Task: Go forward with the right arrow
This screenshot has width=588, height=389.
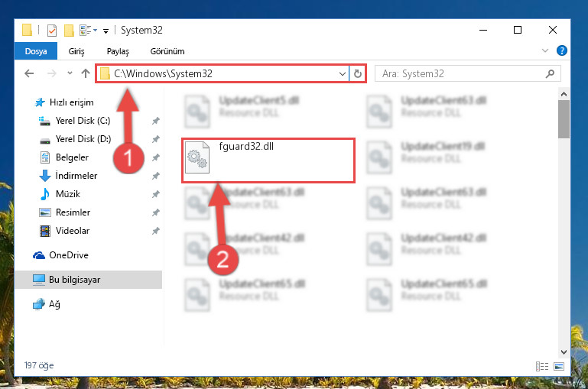Action: tap(51, 73)
